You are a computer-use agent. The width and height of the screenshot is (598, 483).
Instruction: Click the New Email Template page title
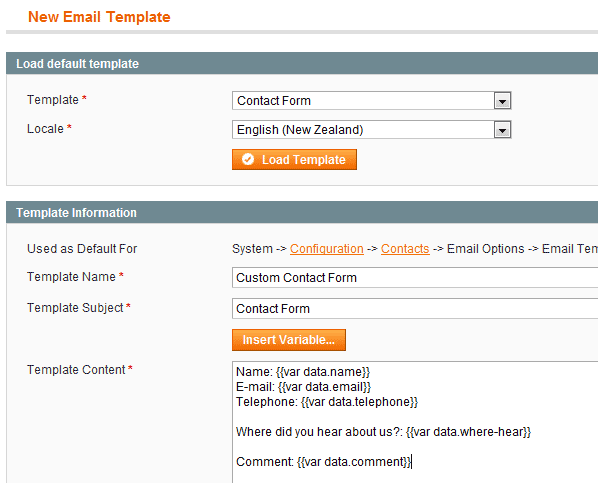[x=99, y=17]
